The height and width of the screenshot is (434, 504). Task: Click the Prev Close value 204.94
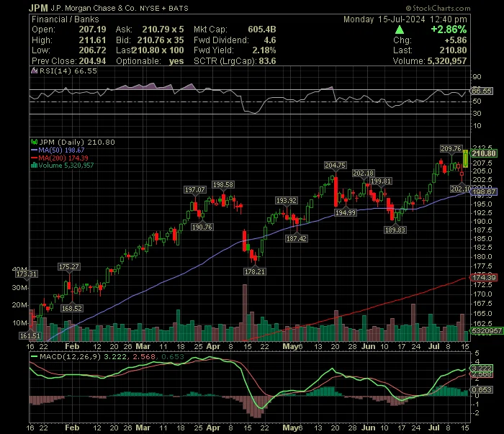(93, 61)
